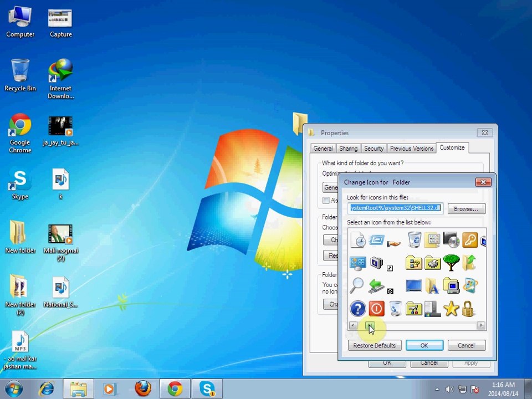Viewport: 532px width, 399px height.
Task: Click the icon list scroll right arrow
Action: [481, 325]
